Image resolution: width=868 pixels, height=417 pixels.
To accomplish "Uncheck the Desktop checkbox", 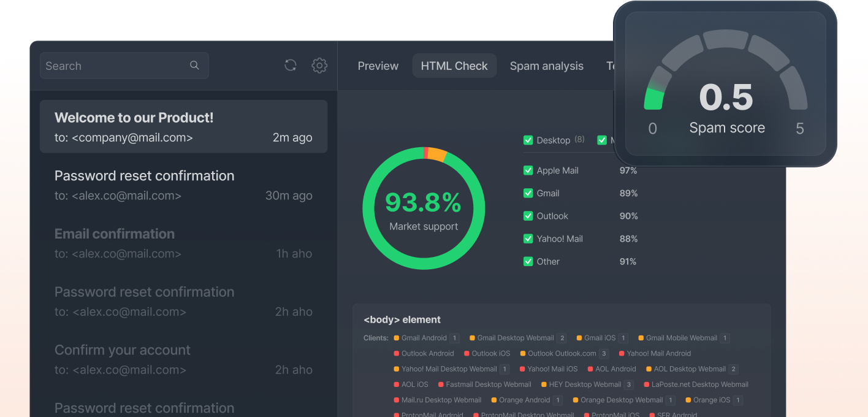I will 528,140.
